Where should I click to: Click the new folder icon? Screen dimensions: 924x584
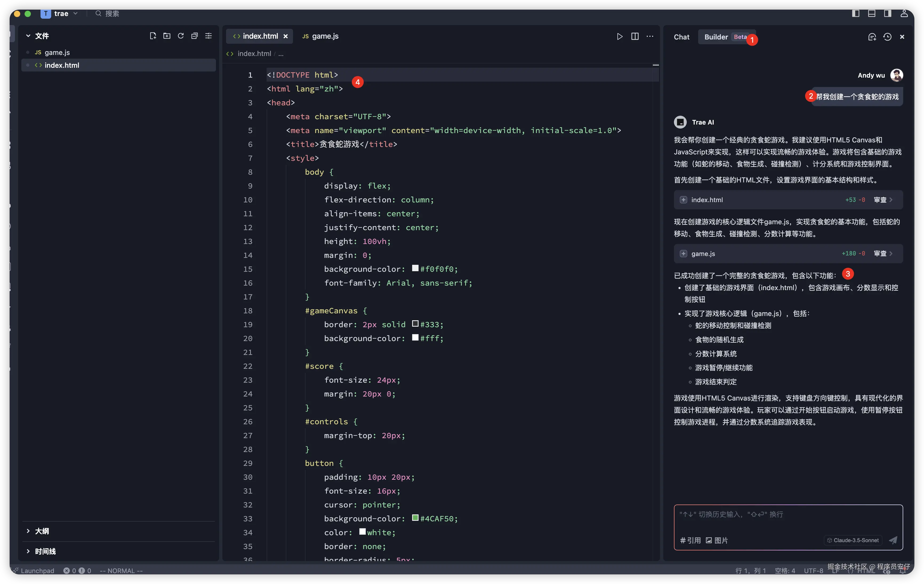(x=167, y=36)
